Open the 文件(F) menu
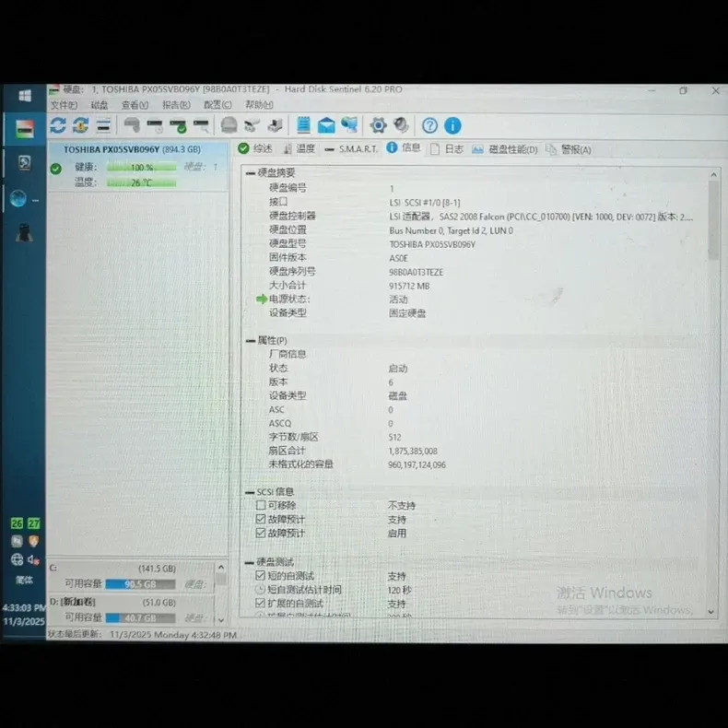The image size is (728, 728). pos(64,105)
